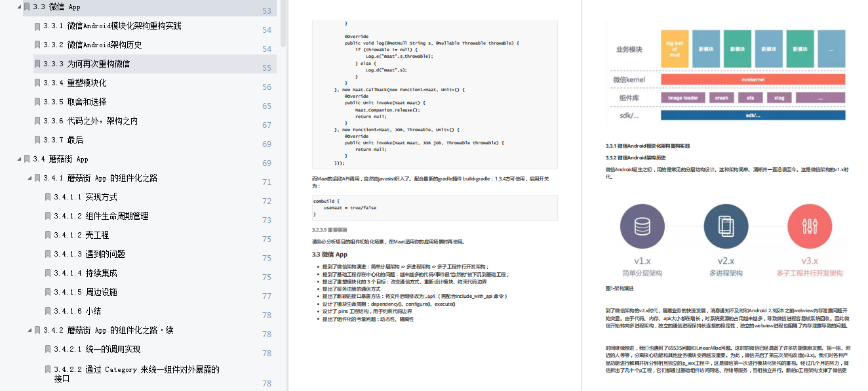
Task: Click bookmark icon of 3.4.1.2 组件生命周期管理
Action: click(x=48, y=216)
